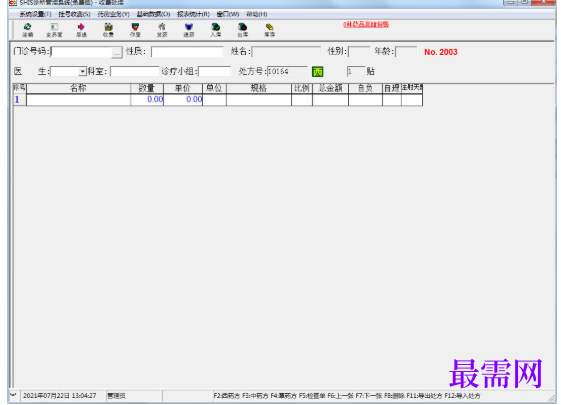Viewport: 561px width, 405px height.
Task: Open the 收费 charging toolbar icon
Action: pos(108,30)
